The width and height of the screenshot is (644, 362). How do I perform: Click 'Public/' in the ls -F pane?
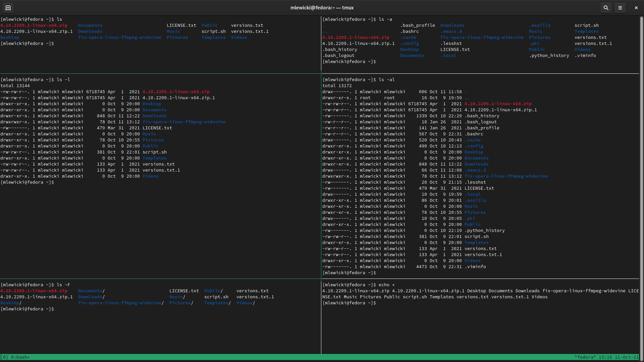tap(214, 291)
